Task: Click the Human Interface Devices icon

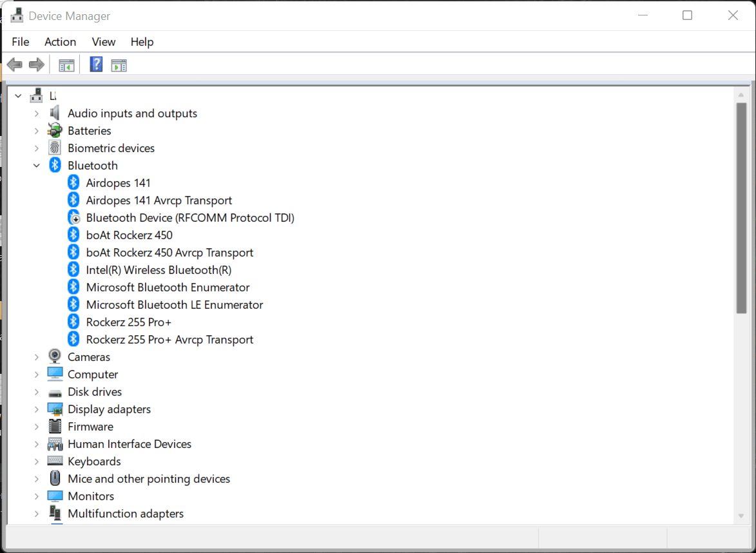Action: 55,443
